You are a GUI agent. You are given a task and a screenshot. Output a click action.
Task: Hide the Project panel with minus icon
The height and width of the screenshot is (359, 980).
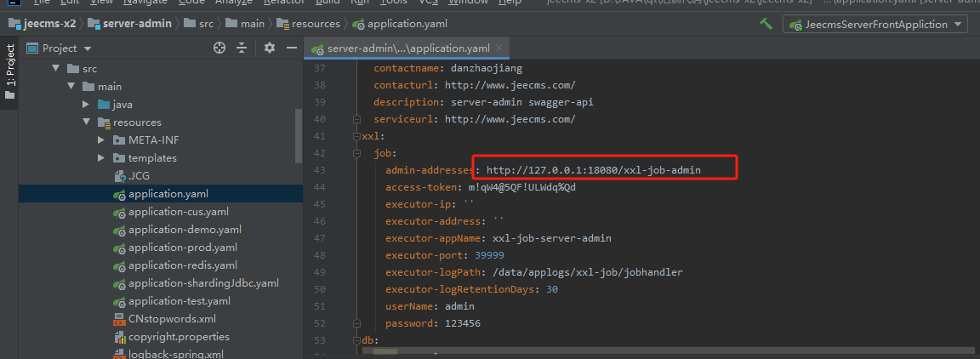289,48
